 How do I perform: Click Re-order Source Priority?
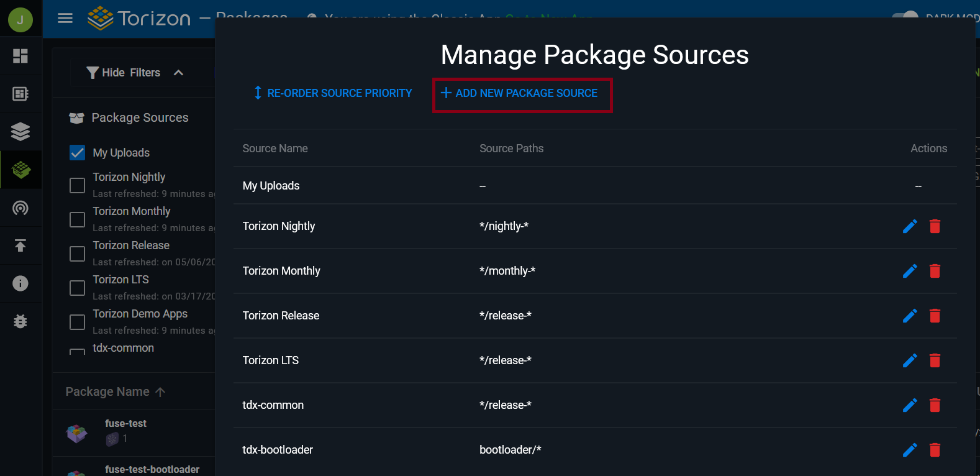333,93
